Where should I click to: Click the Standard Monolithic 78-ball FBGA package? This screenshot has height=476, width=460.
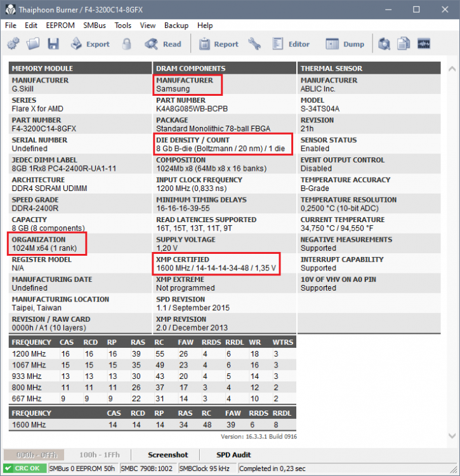tap(213, 129)
